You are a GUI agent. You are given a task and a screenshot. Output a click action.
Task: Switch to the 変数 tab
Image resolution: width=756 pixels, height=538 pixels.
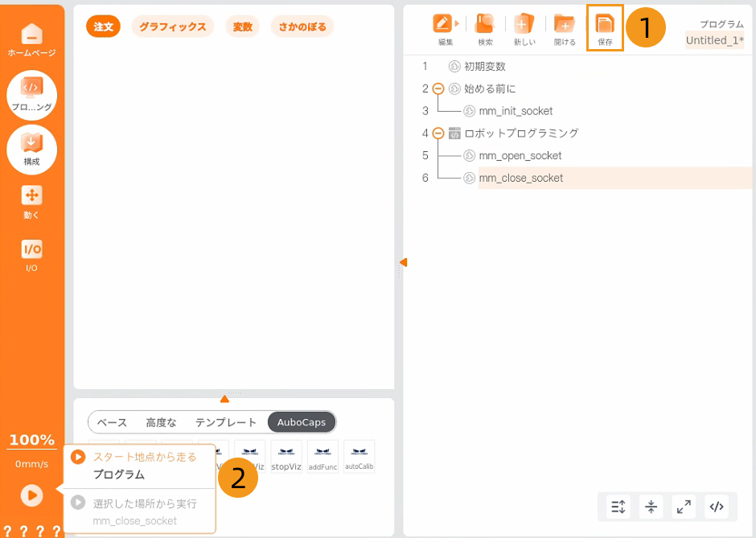pos(243,27)
